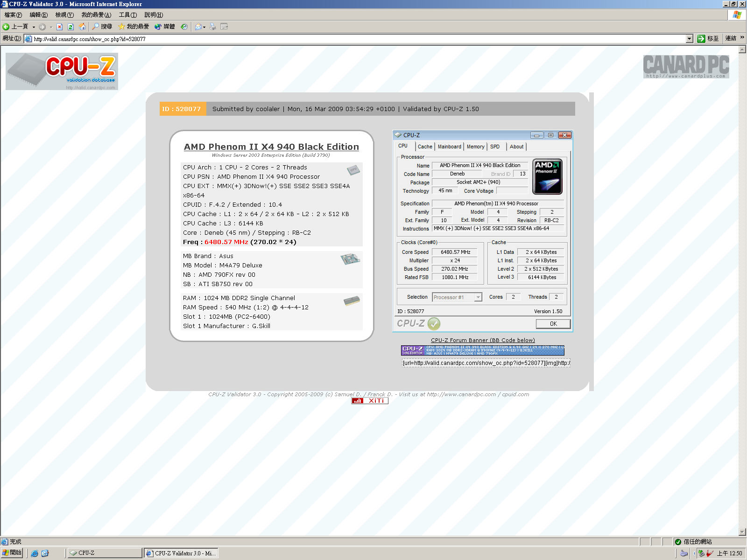Open the 說明(H) Help menu

point(154,15)
